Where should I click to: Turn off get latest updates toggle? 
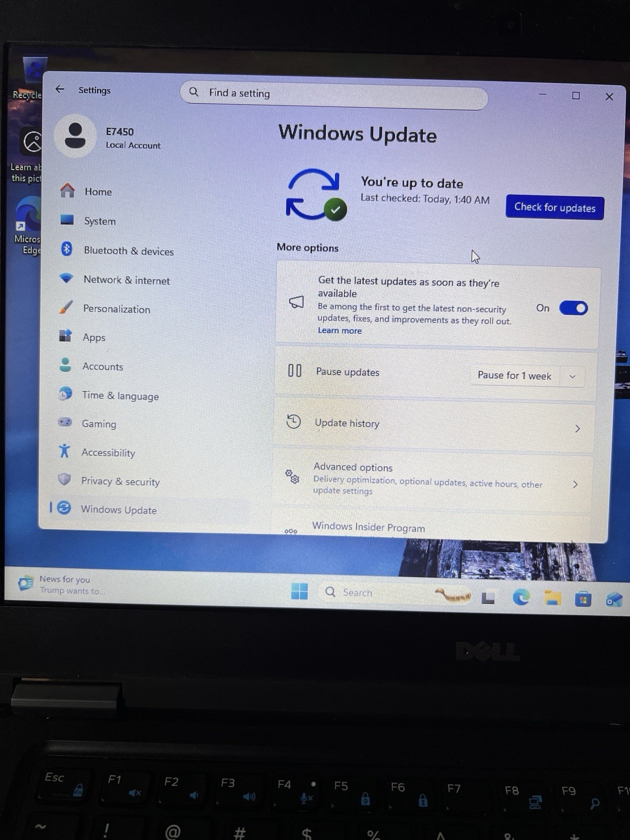[x=573, y=308]
